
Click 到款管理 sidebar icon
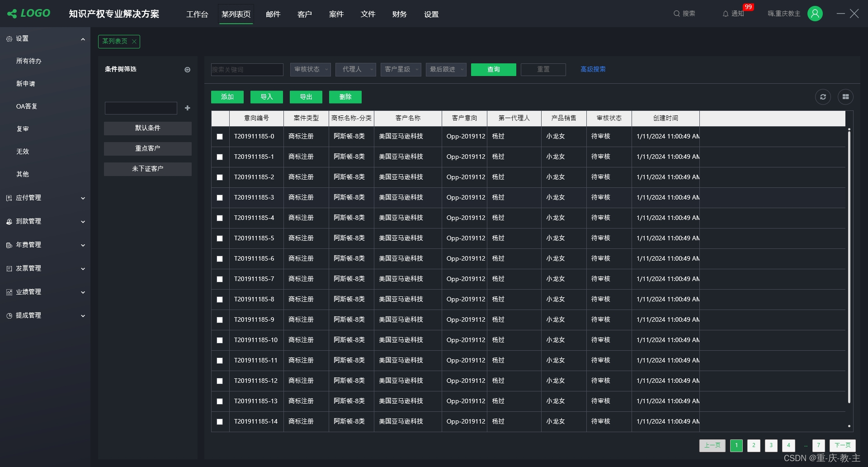pyautogui.click(x=9, y=222)
